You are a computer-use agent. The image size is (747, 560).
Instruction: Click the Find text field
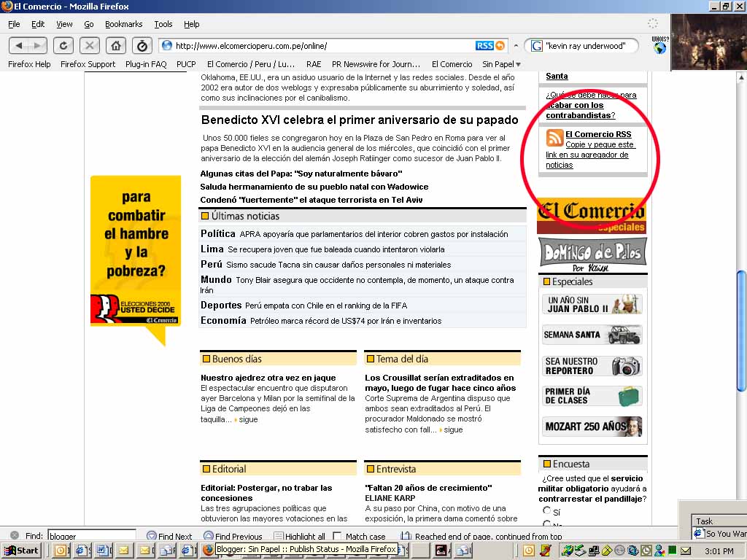coord(91,536)
